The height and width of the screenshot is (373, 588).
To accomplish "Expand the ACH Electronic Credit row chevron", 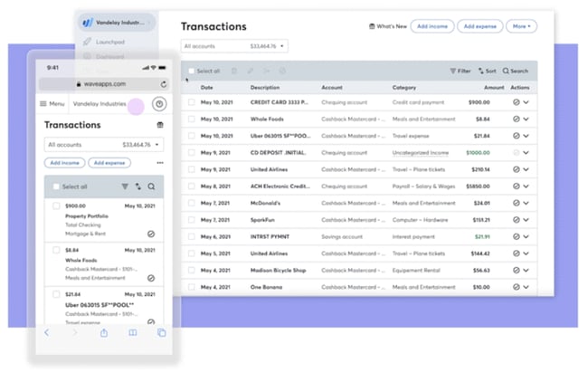I will (526, 186).
